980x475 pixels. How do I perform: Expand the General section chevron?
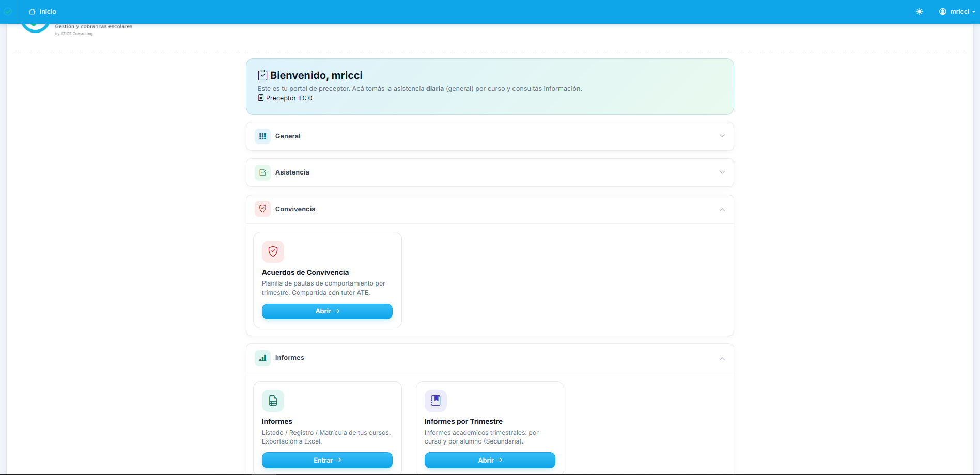click(722, 136)
